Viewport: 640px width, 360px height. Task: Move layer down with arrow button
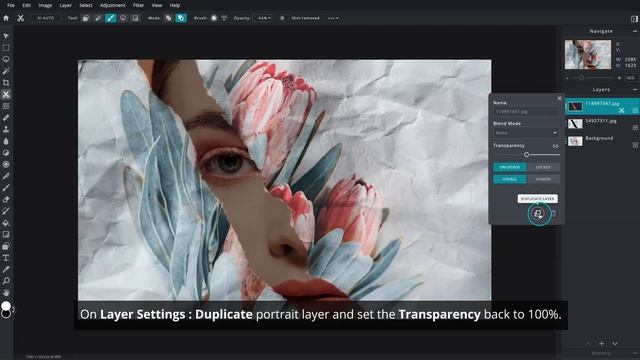(615, 344)
